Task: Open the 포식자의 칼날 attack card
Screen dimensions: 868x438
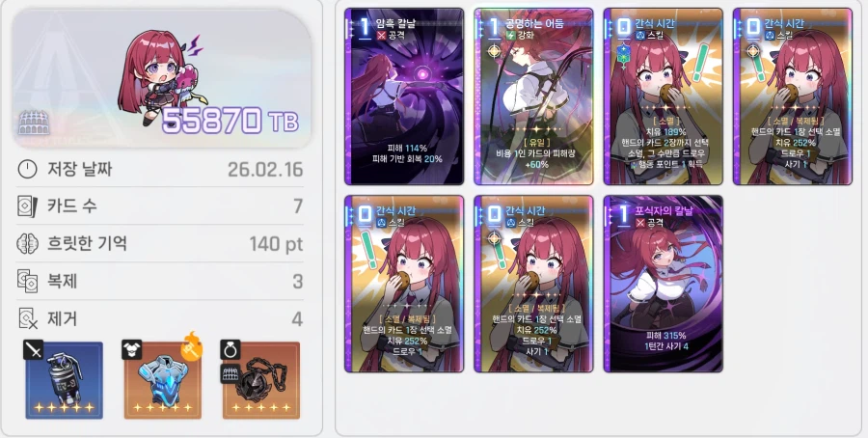Action: click(664, 284)
